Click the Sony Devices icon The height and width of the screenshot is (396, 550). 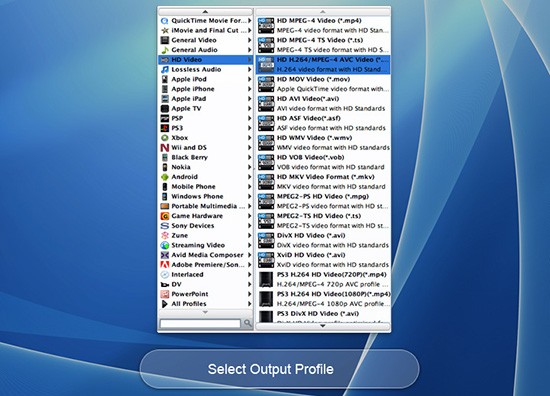(165, 226)
